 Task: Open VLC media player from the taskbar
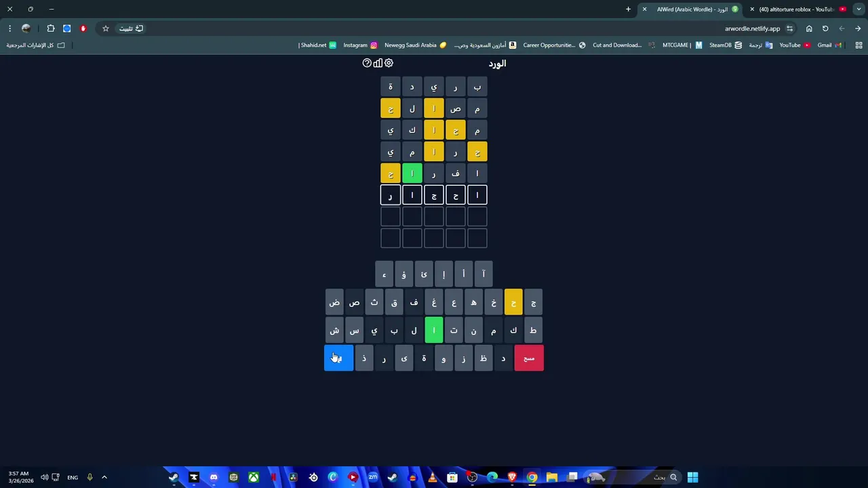click(433, 477)
